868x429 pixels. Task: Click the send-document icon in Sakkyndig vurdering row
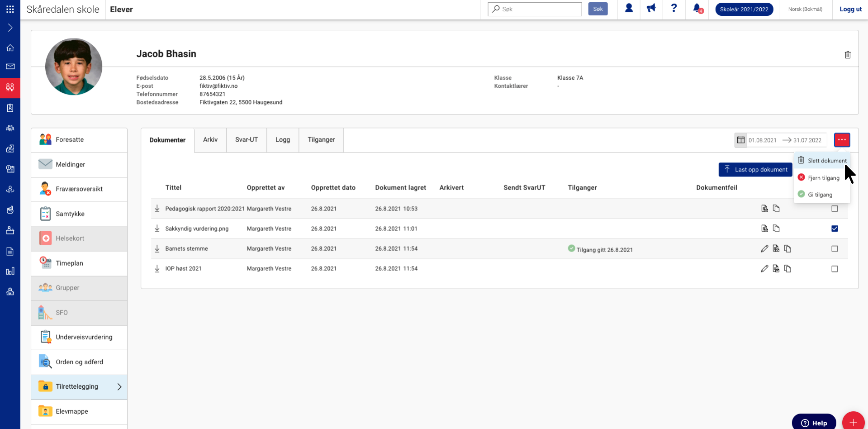(764, 229)
